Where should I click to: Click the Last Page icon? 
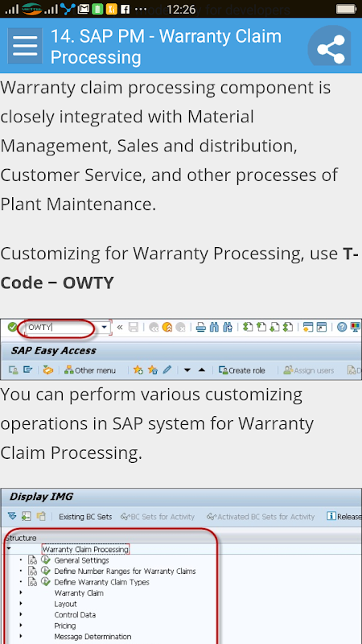(288, 328)
